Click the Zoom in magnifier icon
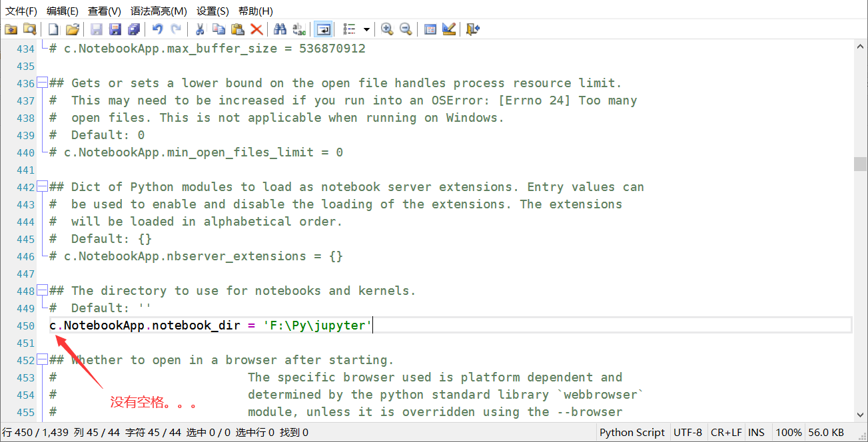Viewport: 868px width, 442px height. pyautogui.click(x=387, y=29)
